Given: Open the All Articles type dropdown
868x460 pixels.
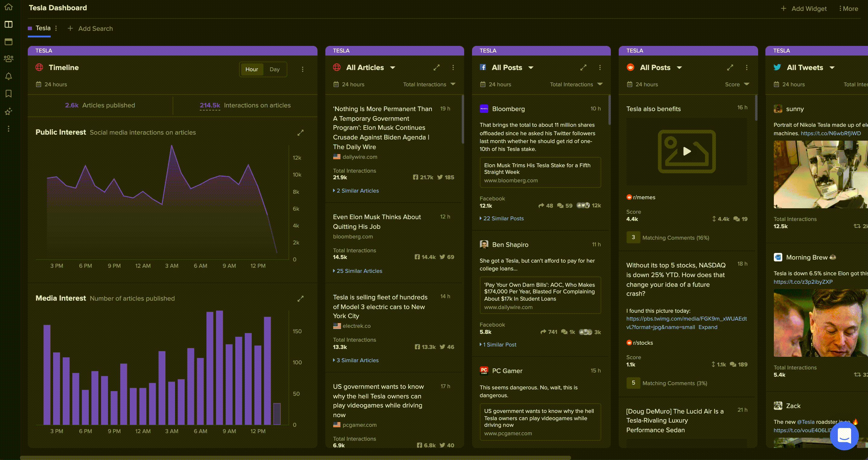Looking at the screenshot, I should click(393, 68).
